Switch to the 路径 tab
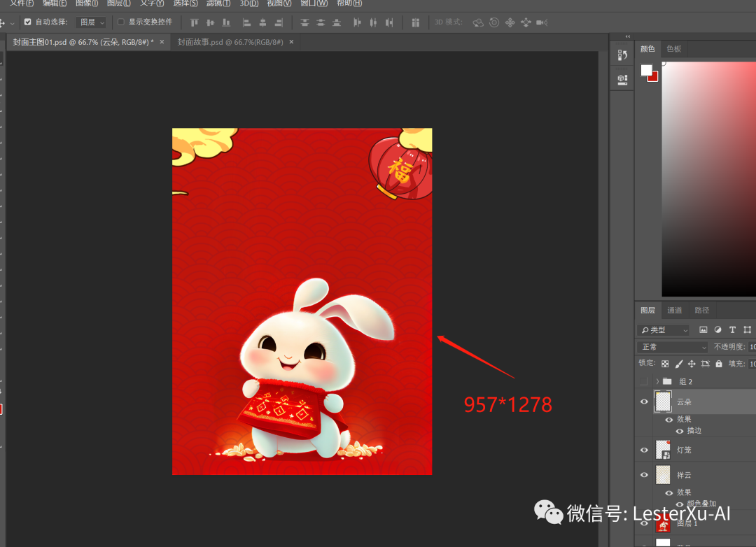This screenshot has width=756, height=547. [702, 311]
